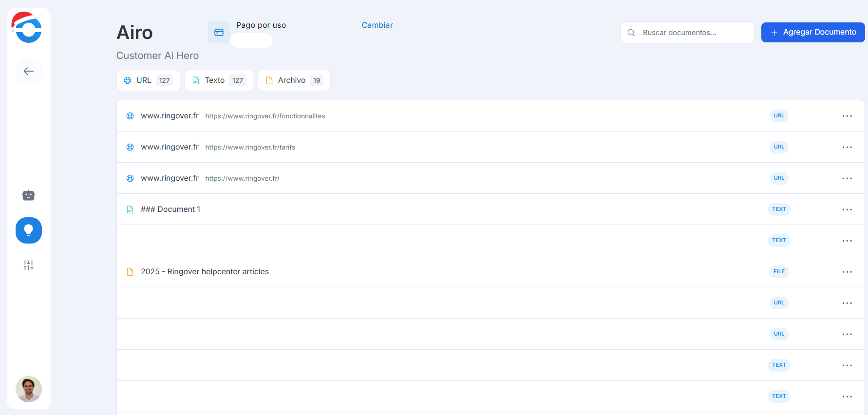Select the lightbulb knowledge icon
The image size is (868, 415).
(x=29, y=230)
